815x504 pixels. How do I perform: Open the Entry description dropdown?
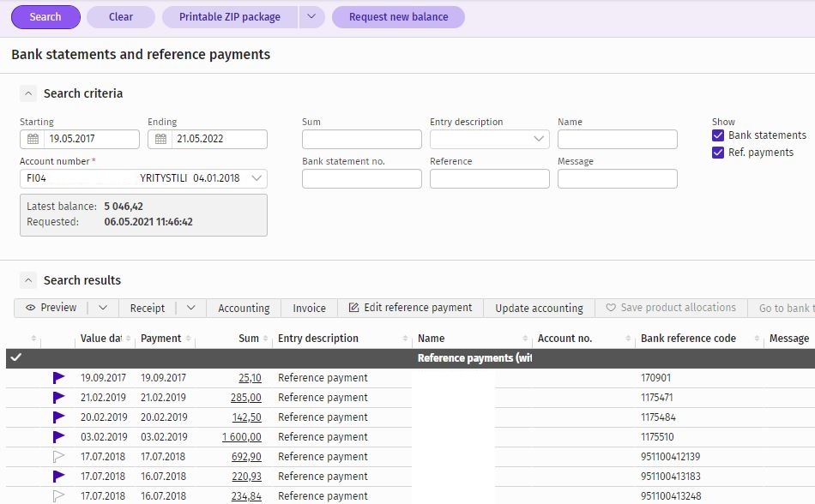pyautogui.click(x=490, y=139)
